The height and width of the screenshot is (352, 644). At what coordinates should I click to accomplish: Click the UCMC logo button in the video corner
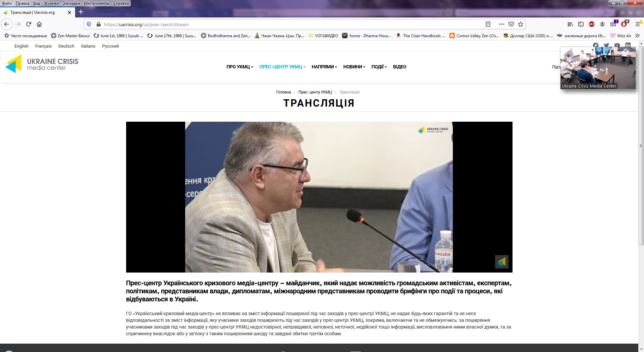pyautogui.click(x=502, y=262)
